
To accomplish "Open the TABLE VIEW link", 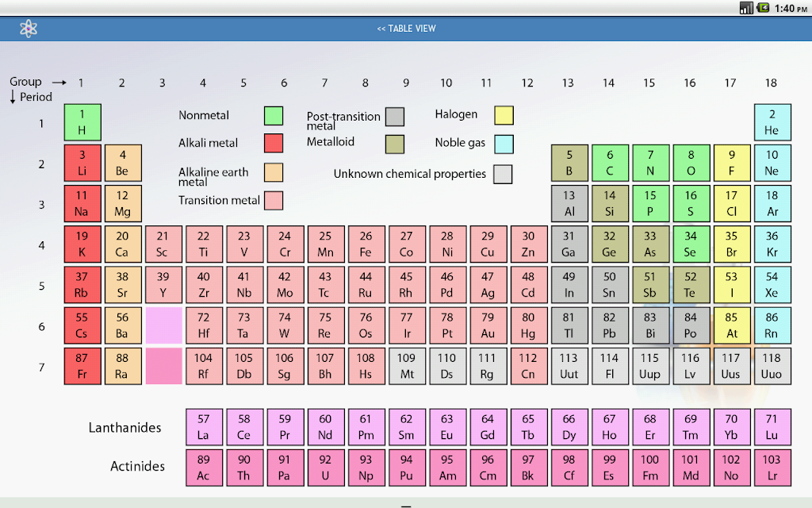I will [x=407, y=29].
